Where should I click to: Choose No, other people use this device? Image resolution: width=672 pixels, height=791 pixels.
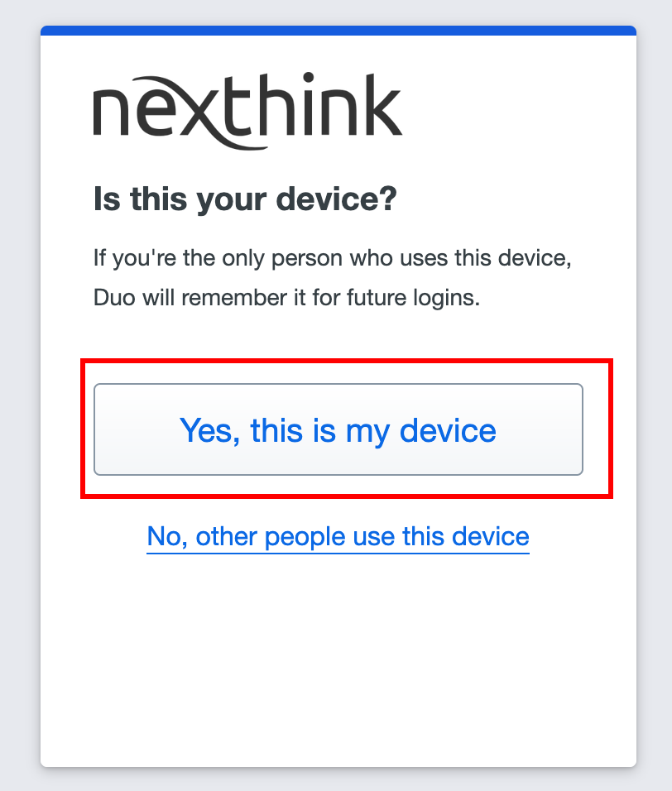coord(338,537)
